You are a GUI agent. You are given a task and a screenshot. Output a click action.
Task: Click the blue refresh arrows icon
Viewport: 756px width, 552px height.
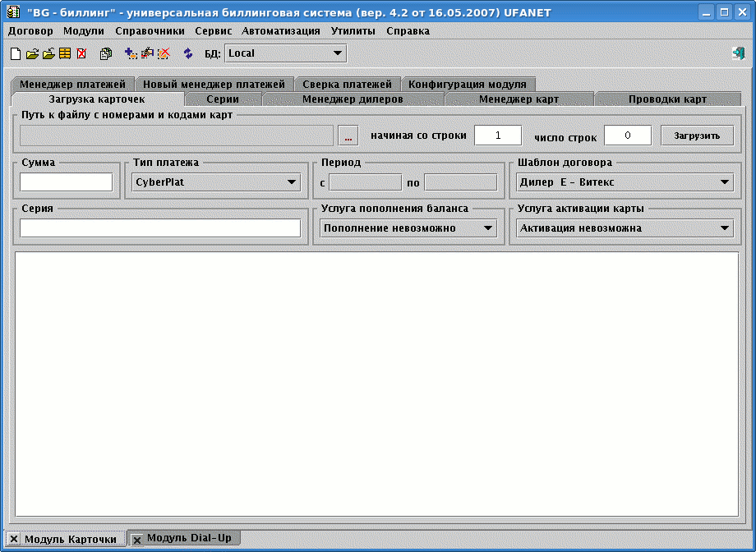[187, 53]
